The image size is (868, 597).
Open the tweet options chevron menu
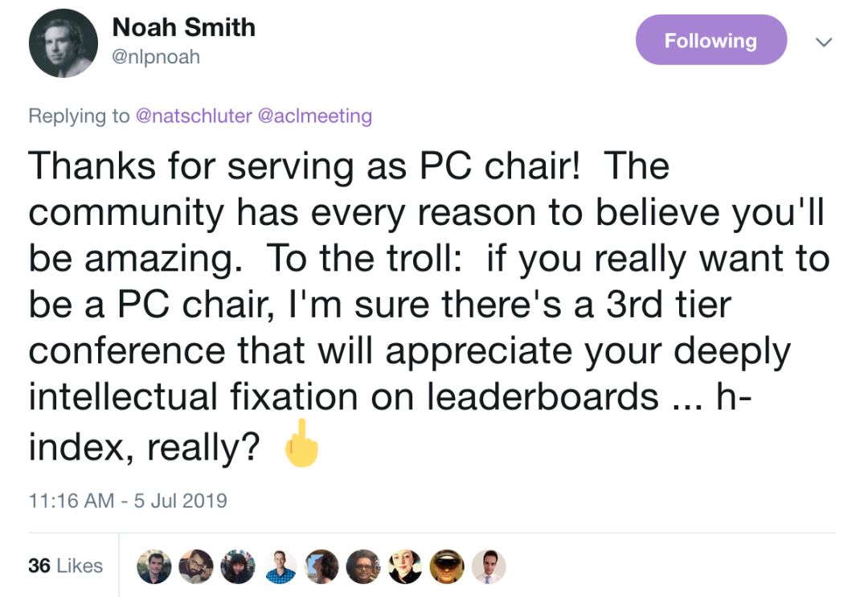click(821, 40)
